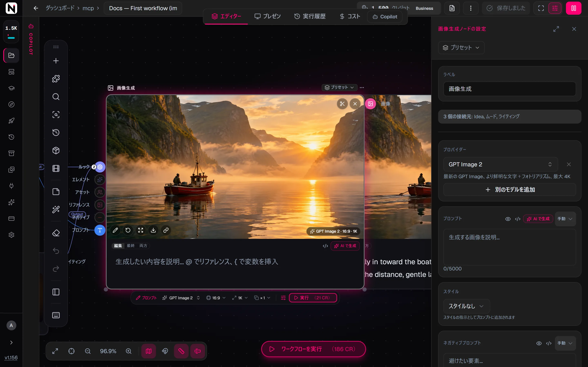588x367 pixels.
Task: Open the 実行履歴 tab
Action: [x=310, y=16]
